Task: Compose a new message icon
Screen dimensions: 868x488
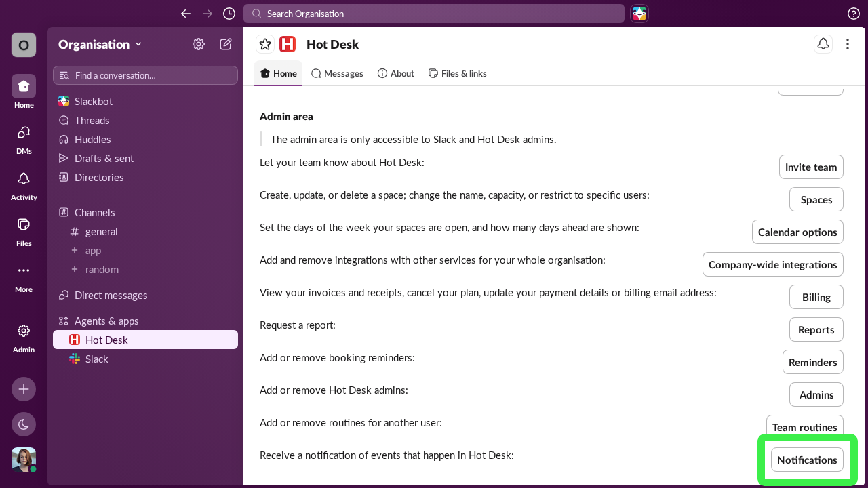Action: point(226,44)
